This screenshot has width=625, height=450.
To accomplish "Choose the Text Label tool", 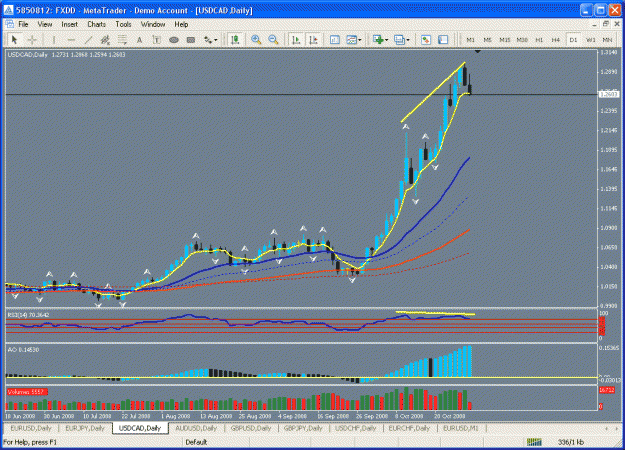I will point(156,40).
